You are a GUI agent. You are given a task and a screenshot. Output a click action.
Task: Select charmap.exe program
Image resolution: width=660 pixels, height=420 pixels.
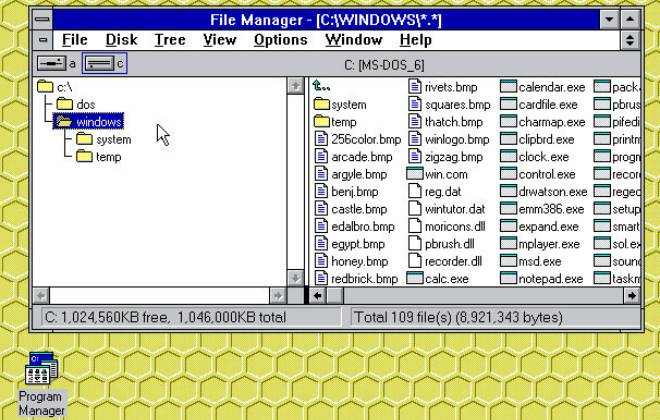tap(543, 122)
